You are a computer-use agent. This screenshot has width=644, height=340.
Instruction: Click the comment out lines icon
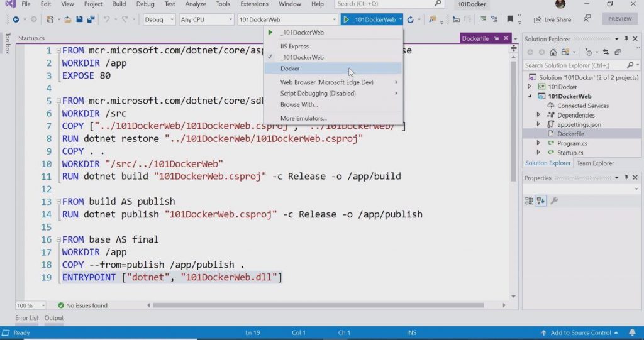click(484, 19)
